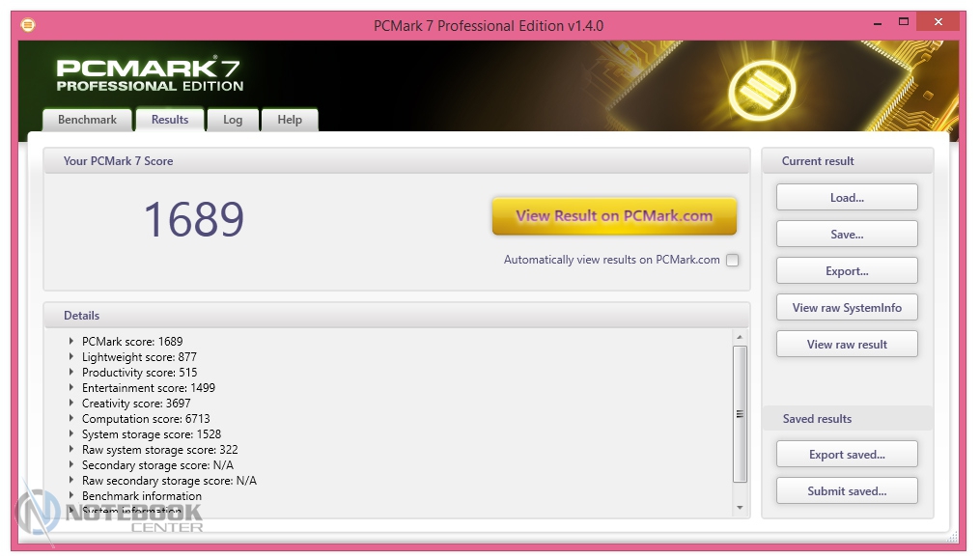Expand the Creativity score: 3697 row
The width and height of the screenshot is (980, 558).
[x=71, y=403]
